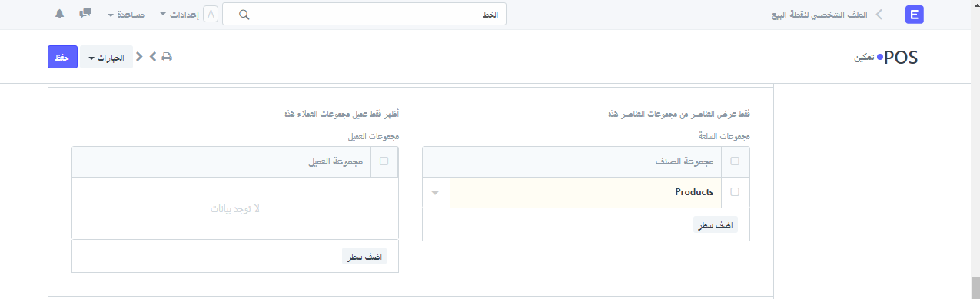980x299 pixels.
Task: Expand the Products row dropdown arrow
Action: pos(436,193)
